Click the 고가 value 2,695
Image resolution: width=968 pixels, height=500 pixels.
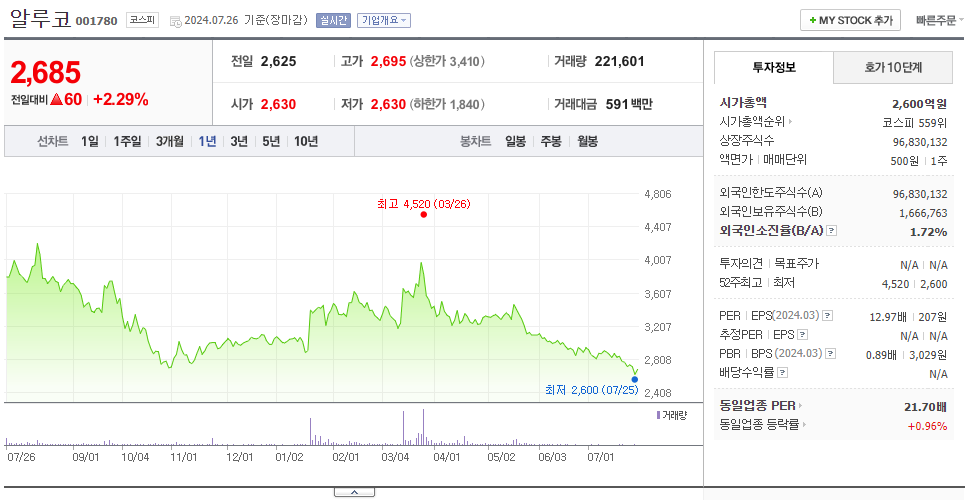point(388,61)
